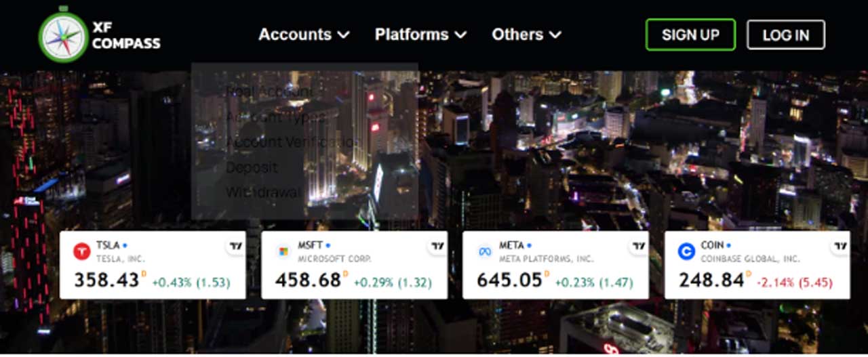Select Withdrawal in the Accounts menu
Screen dimensions: 868x357
pos(263,192)
